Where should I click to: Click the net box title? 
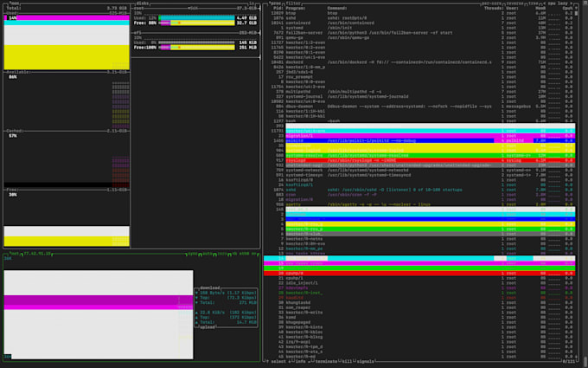[15, 254]
